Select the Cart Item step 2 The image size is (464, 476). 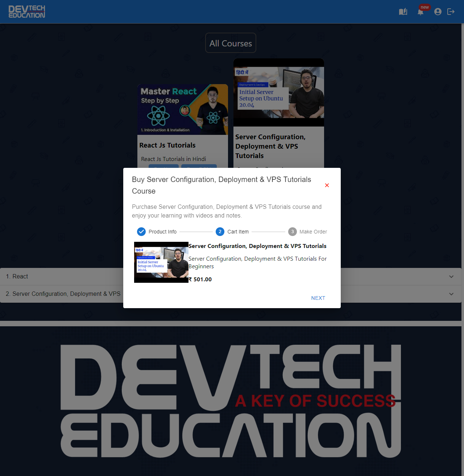coord(232,232)
